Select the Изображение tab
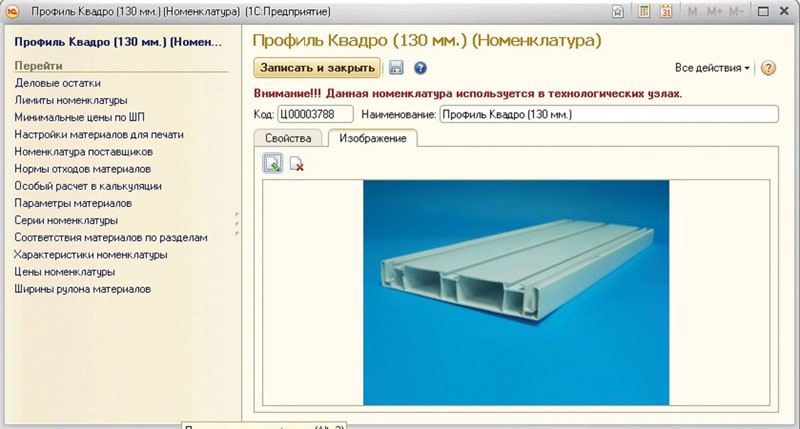Viewport: 800px width, 429px height. click(373, 138)
